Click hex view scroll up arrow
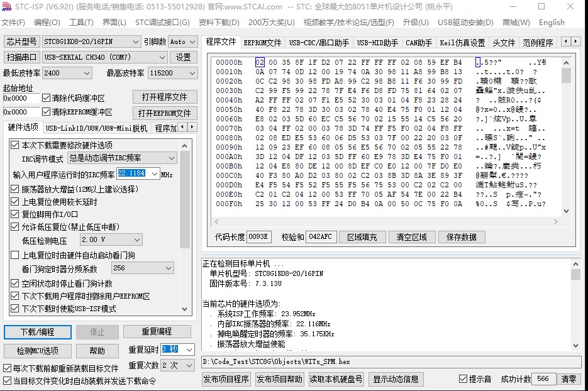 pyautogui.click(x=566, y=63)
